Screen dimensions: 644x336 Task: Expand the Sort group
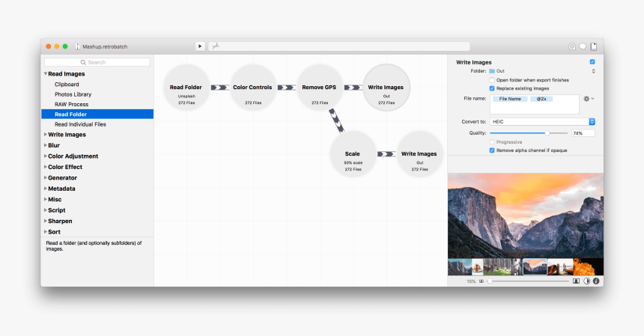coord(45,232)
